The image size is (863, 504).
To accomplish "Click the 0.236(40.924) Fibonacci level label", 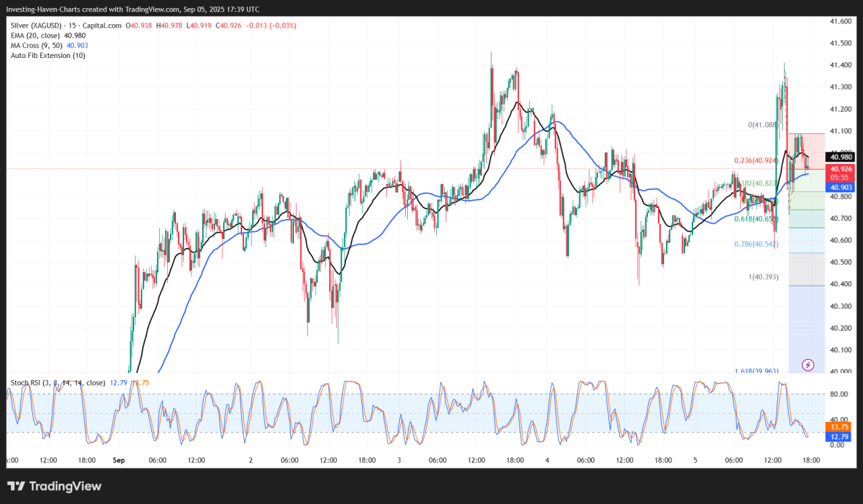I will coord(756,160).
